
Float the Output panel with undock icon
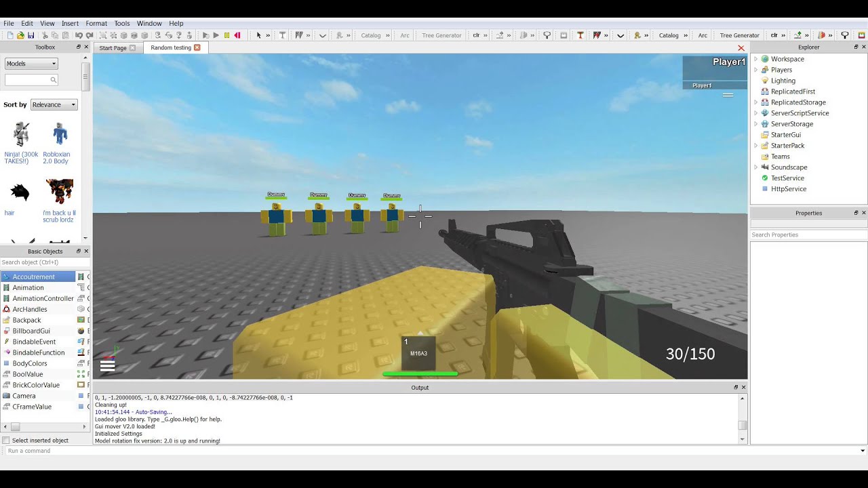pyautogui.click(x=736, y=387)
